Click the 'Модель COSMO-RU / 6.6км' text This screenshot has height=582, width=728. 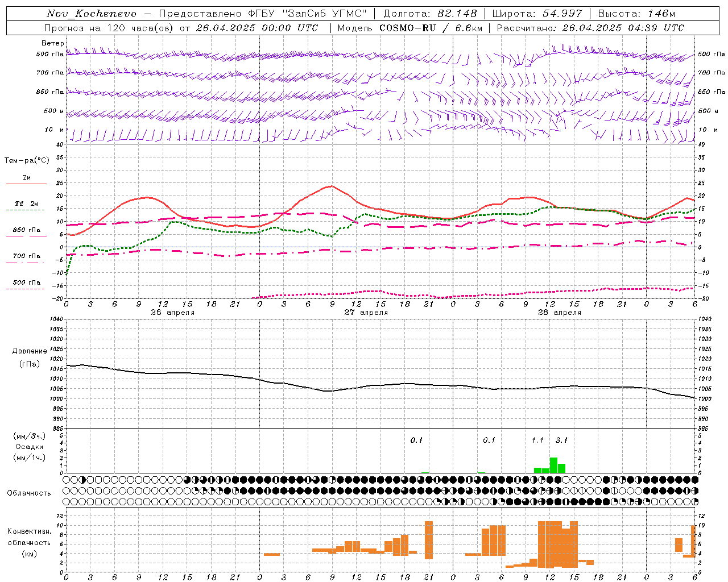click(x=409, y=28)
